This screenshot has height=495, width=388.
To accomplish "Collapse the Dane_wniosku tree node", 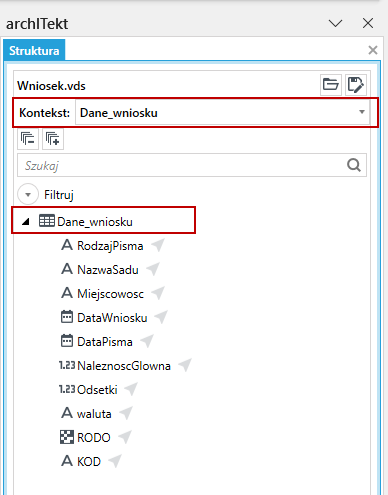I will (26, 222).
